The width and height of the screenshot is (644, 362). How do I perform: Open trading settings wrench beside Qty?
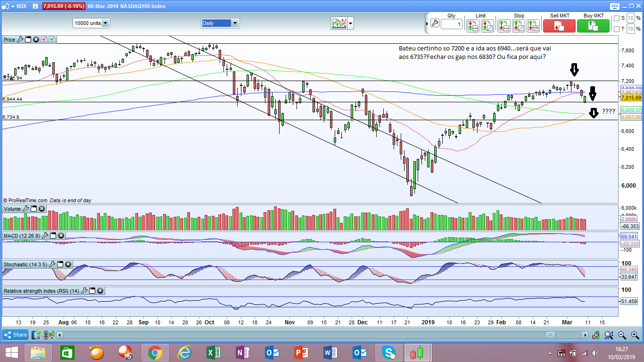pos(434,24)
